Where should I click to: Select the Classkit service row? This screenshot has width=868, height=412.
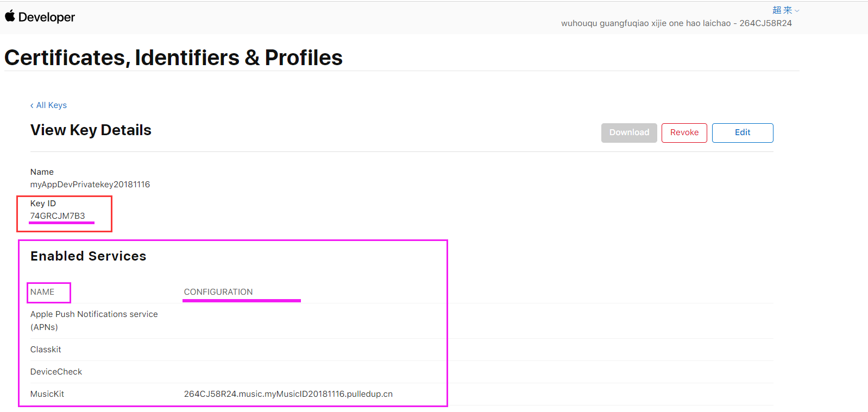tap(402, 350)
